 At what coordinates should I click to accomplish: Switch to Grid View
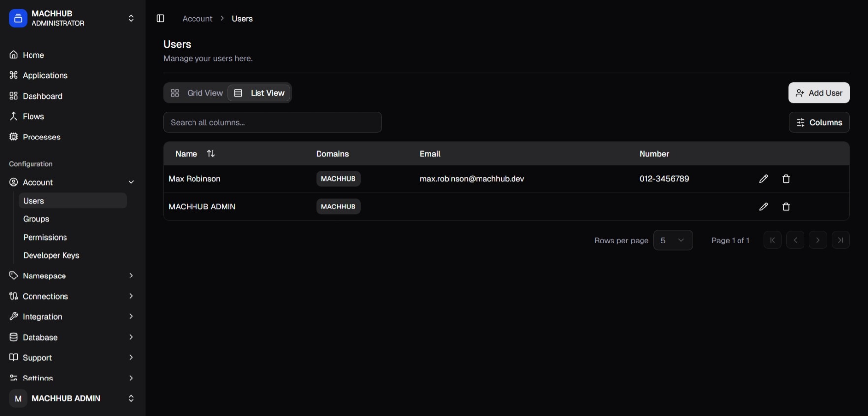point(196,93)
